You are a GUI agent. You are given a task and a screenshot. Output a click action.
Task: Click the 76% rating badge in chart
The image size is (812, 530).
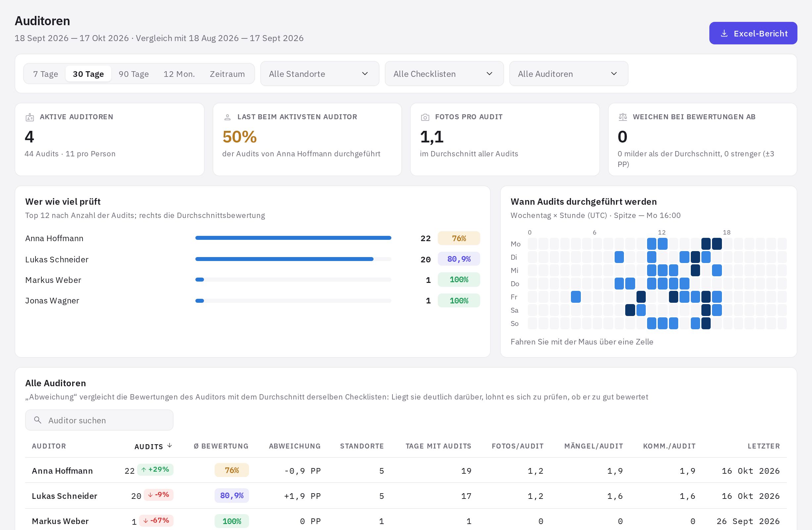click(x=459, y=238)
